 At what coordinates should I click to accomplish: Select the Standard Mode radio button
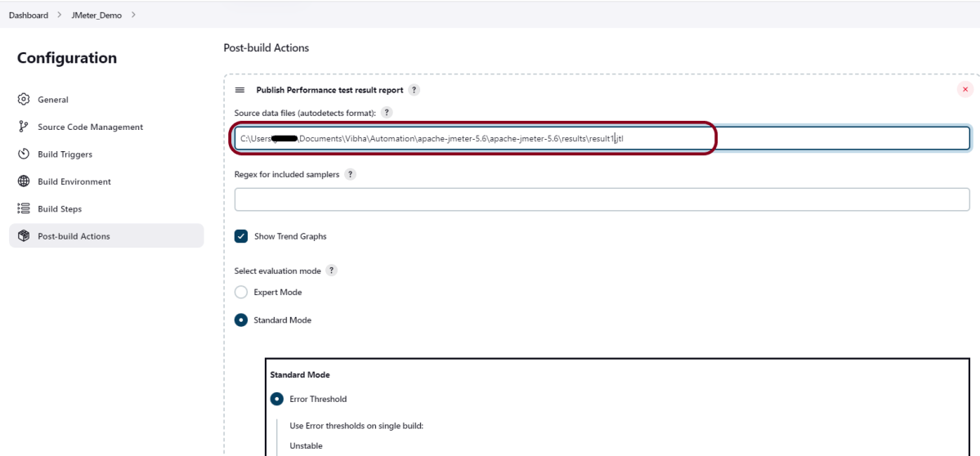[x=241, y=320]
